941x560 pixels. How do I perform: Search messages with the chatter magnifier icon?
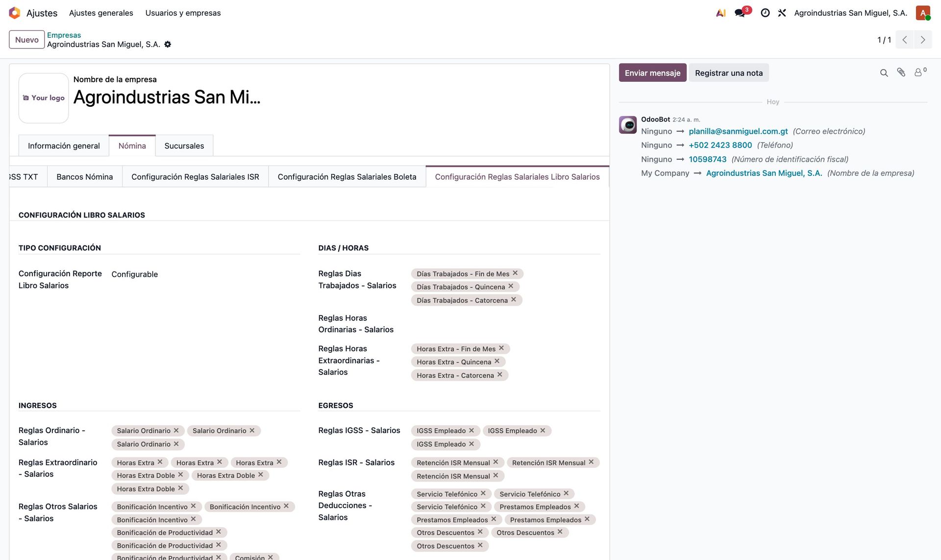tap(884, 73)
